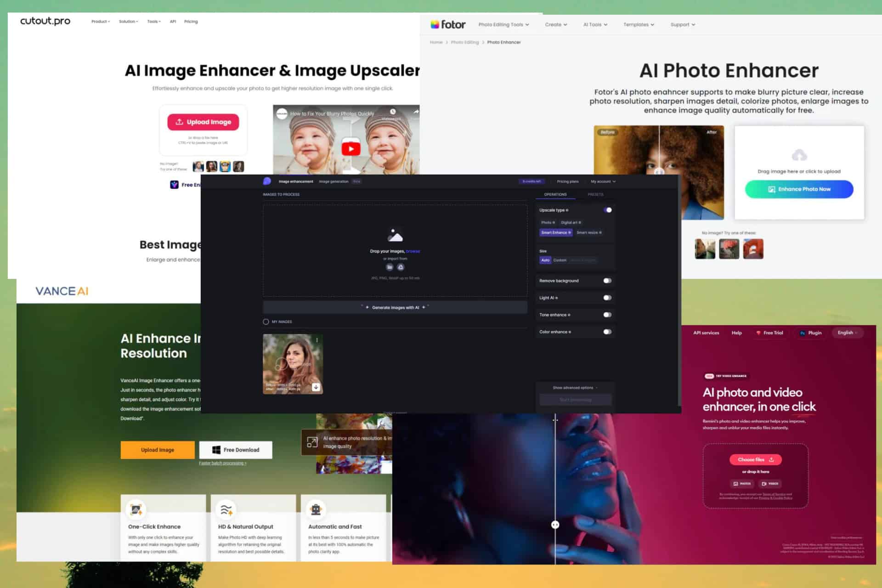Click the Photoshop Plugin icon in Remini
This screenshot has height=588, width=882.
tap(802, 333)
